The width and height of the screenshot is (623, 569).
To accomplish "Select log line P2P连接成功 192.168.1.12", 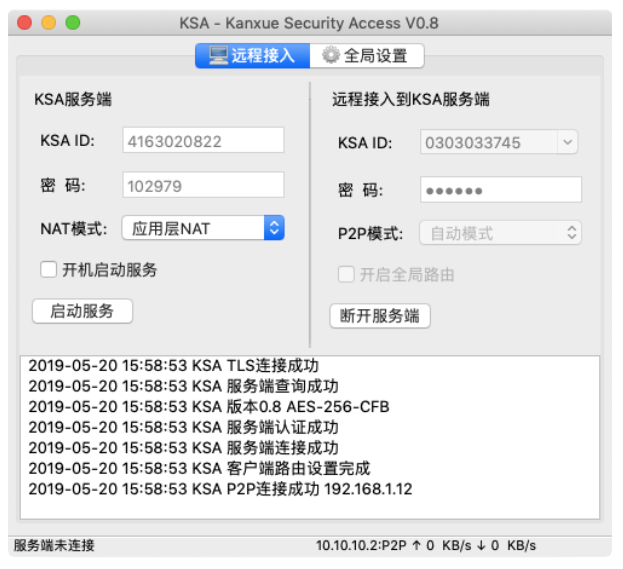I will pos(221,489).
